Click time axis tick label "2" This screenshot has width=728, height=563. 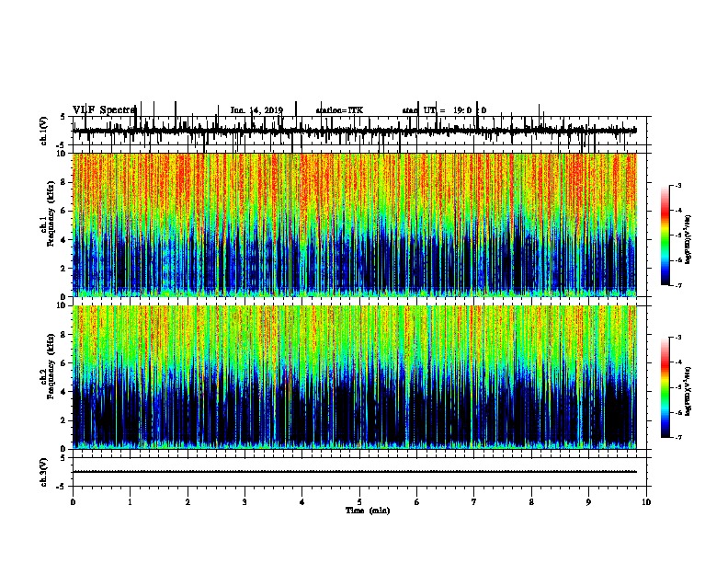[188, 502]
